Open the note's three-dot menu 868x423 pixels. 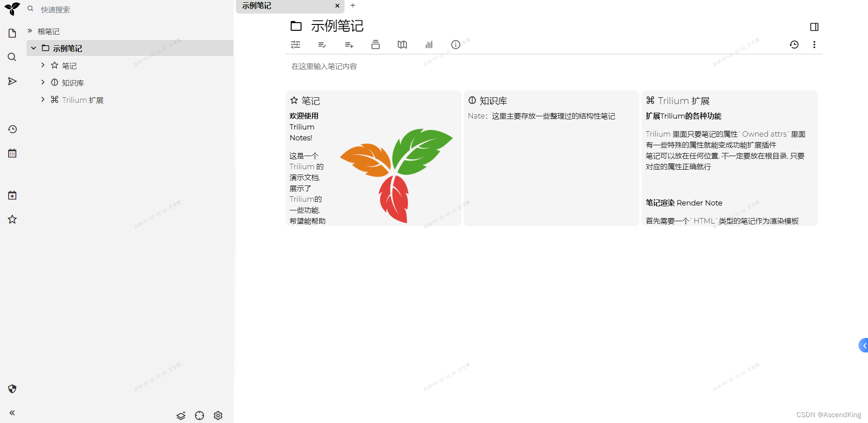[814, 44]
